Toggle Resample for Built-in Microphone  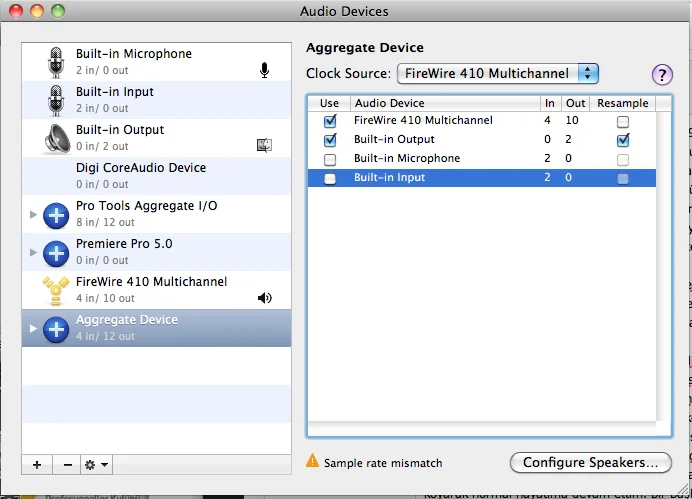(x=623, y=159)
